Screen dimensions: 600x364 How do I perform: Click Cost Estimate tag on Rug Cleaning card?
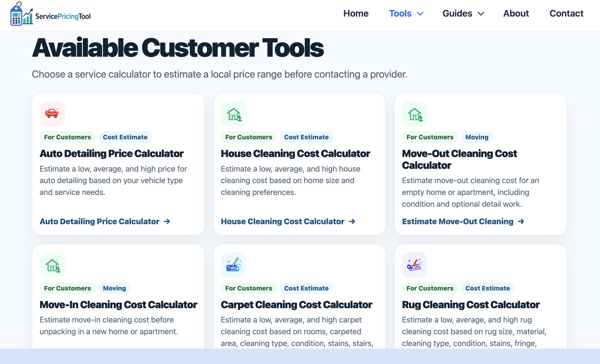click(487, 288)
